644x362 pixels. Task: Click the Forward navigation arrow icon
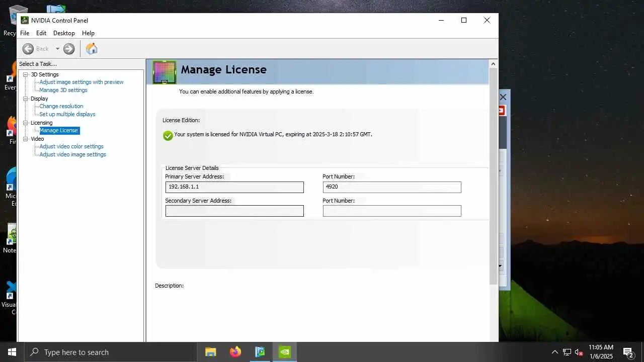click(x=69, y=49)
